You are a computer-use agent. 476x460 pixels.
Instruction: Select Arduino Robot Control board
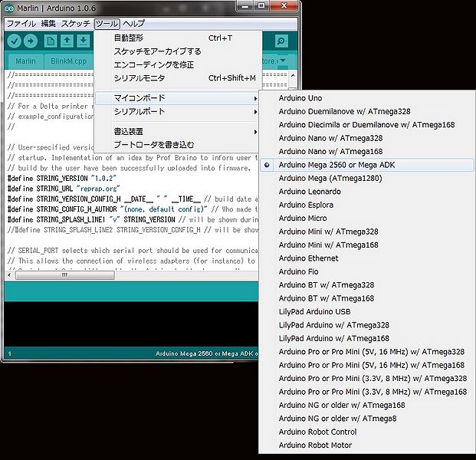coord(366,432)
